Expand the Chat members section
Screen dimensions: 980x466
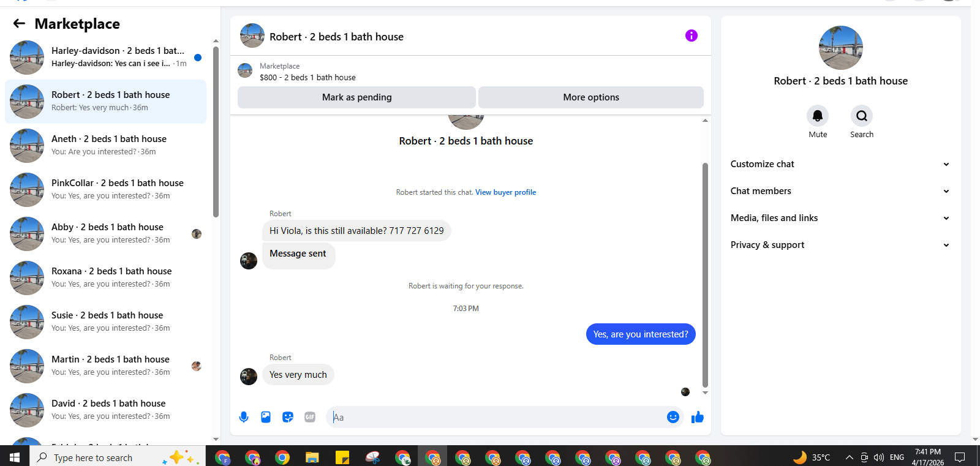pos(840,191)
